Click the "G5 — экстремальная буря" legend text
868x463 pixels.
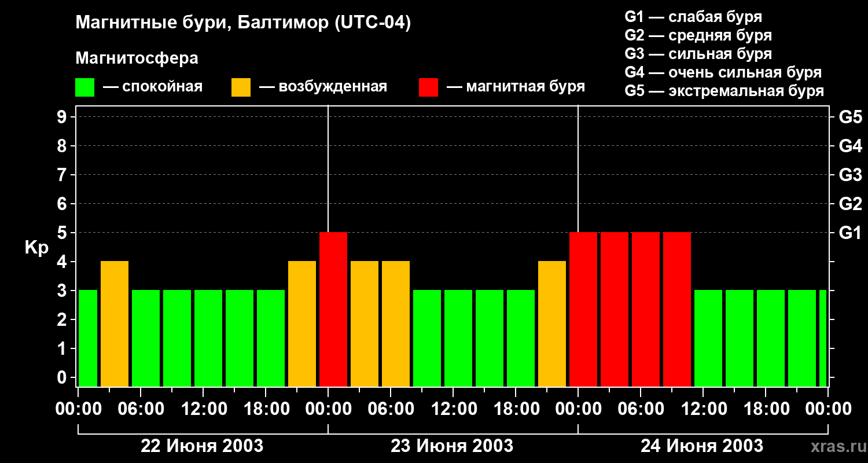tap(724, 91)
